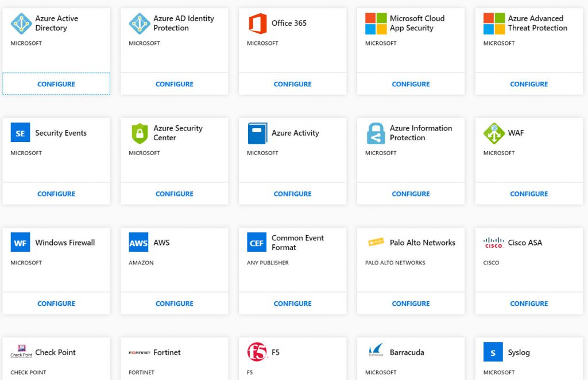Select the Security Events title

click(61, 133)
